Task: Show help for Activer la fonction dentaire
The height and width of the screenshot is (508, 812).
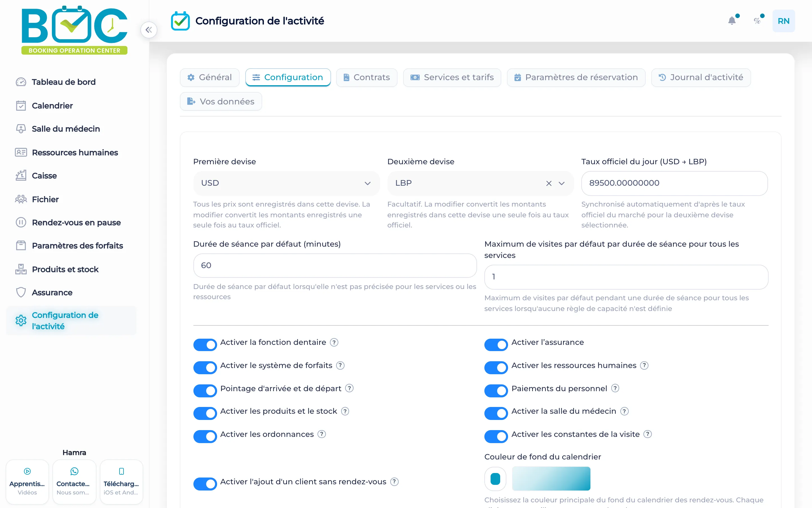Action: tap(334, 342)
